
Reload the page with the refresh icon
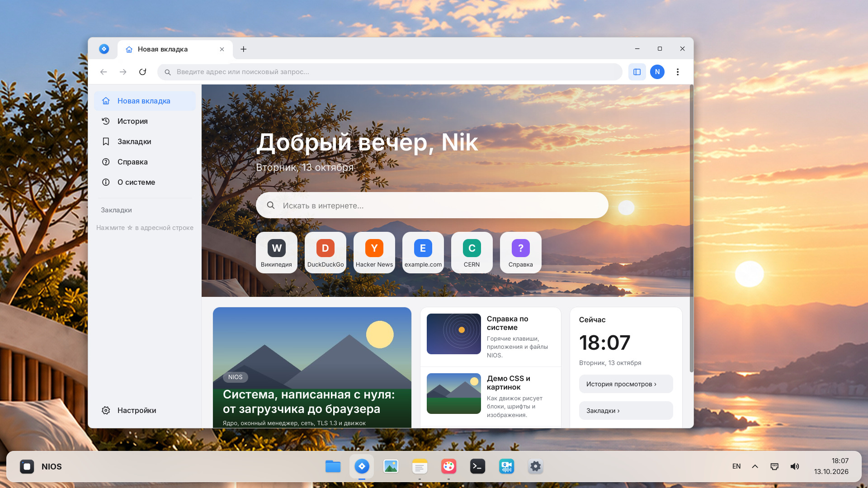click(x=142, y=72)
